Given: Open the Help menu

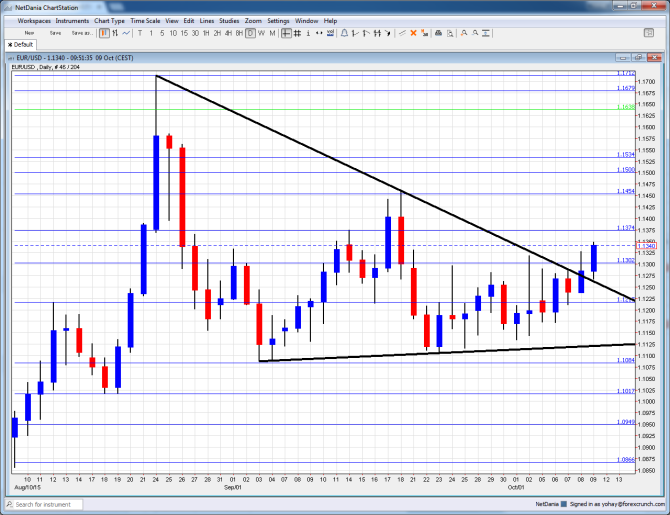Looking at the screenshot, I should (330, 21).
